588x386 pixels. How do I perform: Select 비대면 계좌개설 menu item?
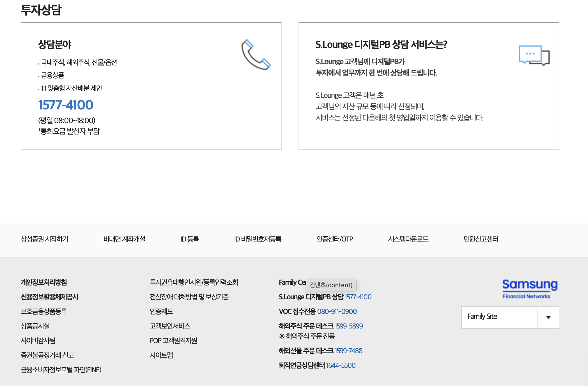pos(124,239)
